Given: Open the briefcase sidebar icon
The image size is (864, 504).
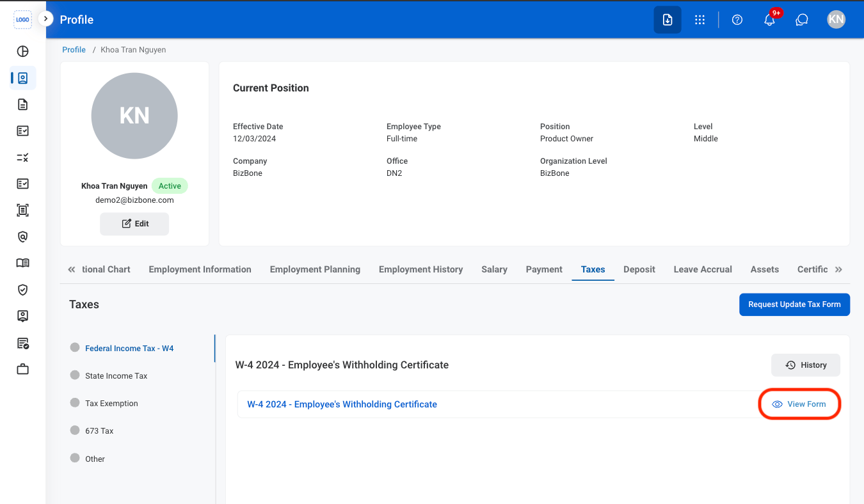Looking at the screenshot, I should click(23, 368).
